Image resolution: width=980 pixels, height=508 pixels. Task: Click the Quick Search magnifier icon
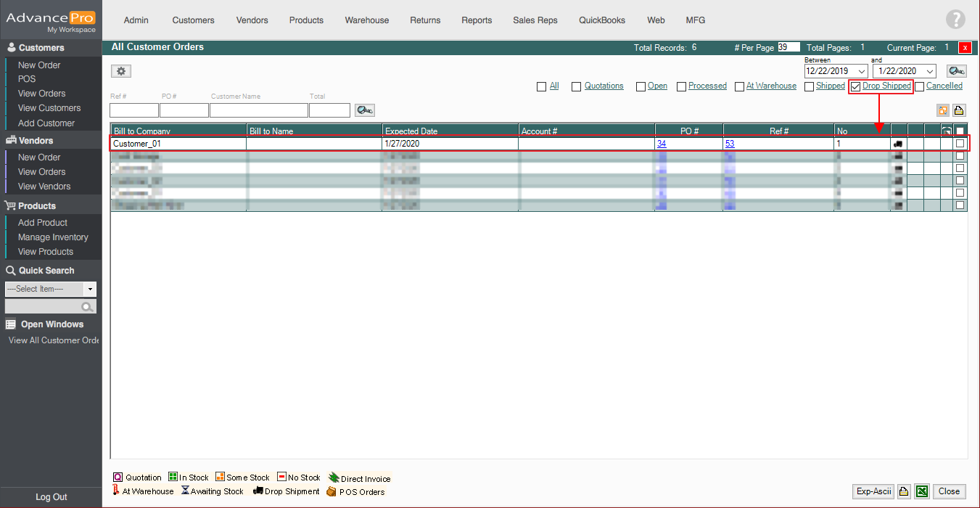(x=88, y=307)
